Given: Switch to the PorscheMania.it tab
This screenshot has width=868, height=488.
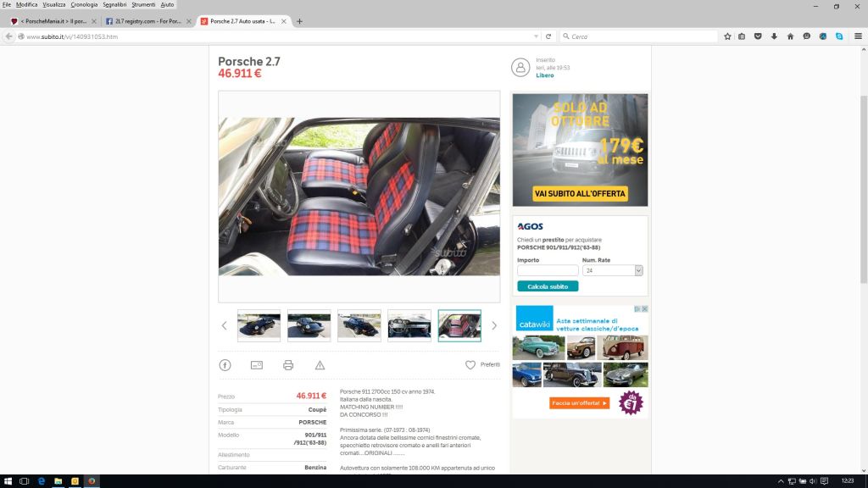Looking at the screenshot, I should pos(53,21).
